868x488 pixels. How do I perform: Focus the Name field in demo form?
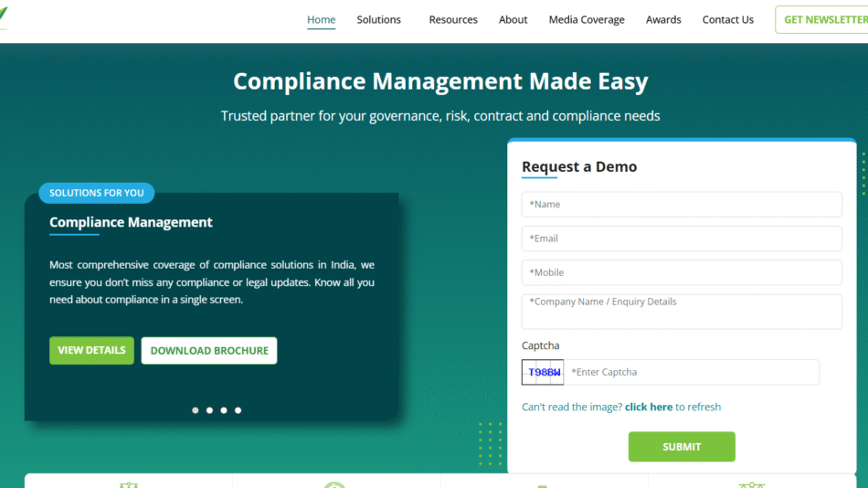click(682, 205)
